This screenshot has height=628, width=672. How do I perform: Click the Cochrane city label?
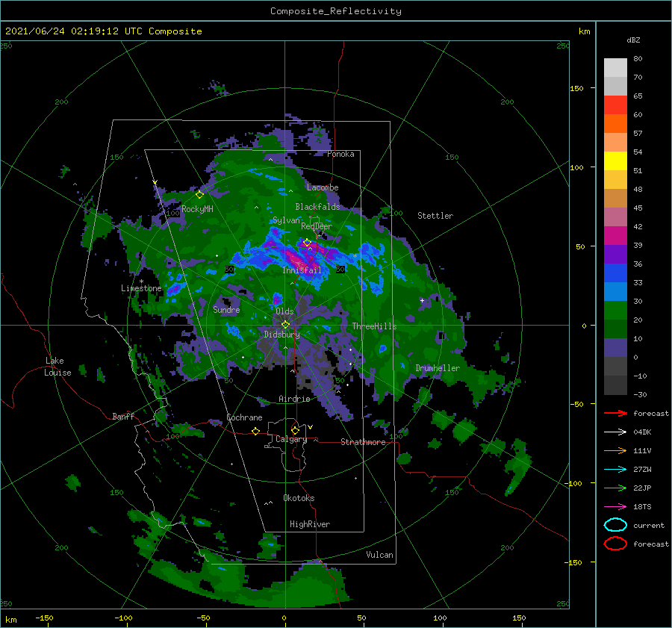pos(244,417)
